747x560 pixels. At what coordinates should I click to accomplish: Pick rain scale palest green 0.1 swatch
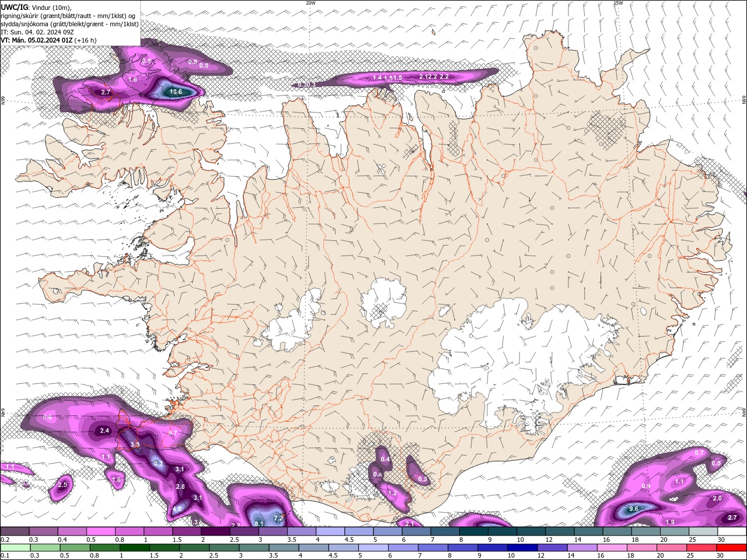tap(15, 548)
